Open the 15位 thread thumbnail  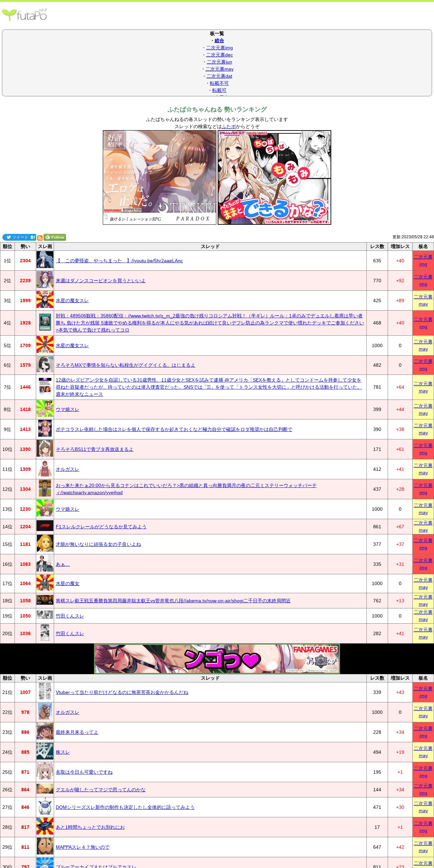tap(45, 543)
